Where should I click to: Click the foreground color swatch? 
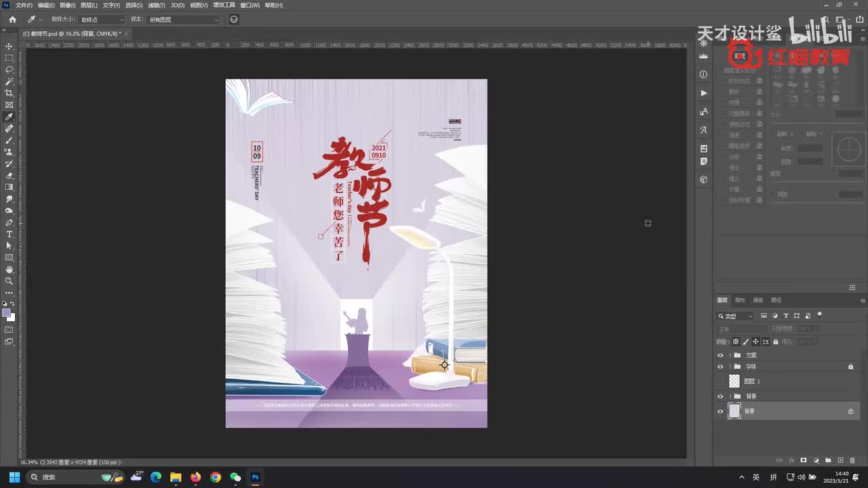6,313
